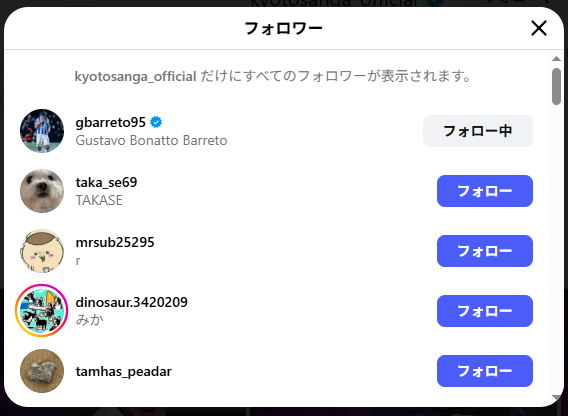Open the mrsub25295 username link
Image resolution: width=568 pixels, height=416 pixels.
[115, 242]
